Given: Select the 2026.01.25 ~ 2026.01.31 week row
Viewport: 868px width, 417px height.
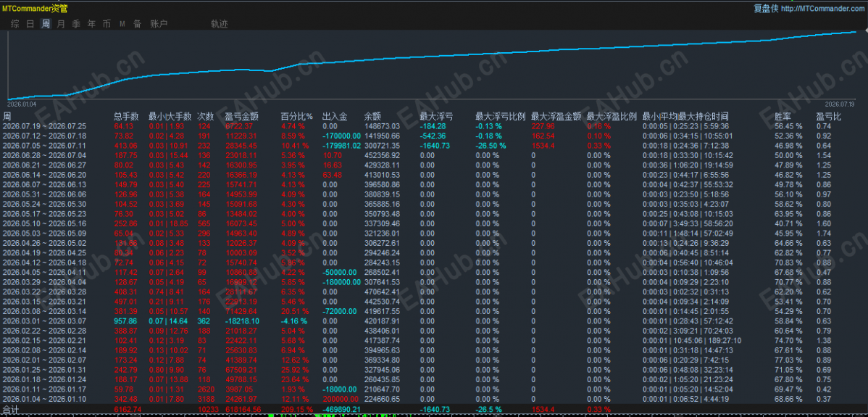Looking at the screenshot, I should click(434, 369).
